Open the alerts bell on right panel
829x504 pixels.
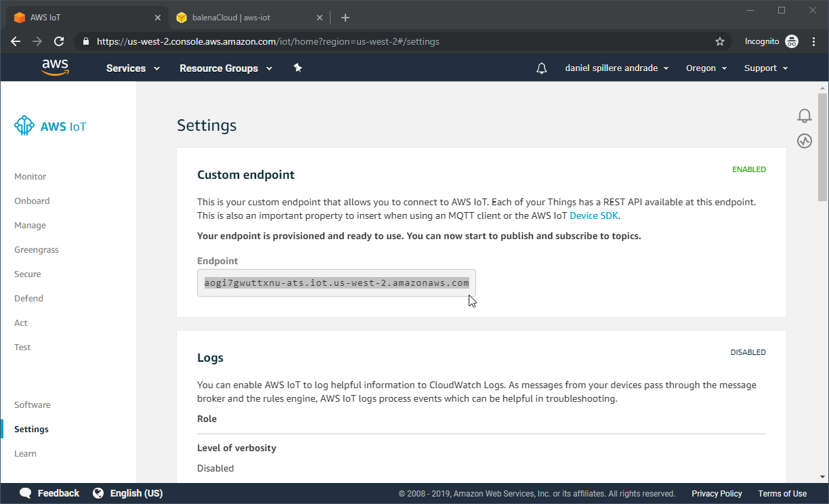click(804, 116)
